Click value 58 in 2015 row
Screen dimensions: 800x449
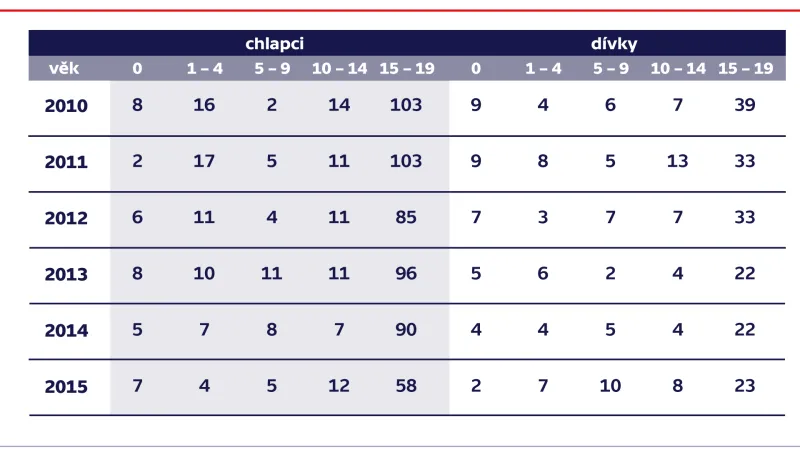coord(406,385)
